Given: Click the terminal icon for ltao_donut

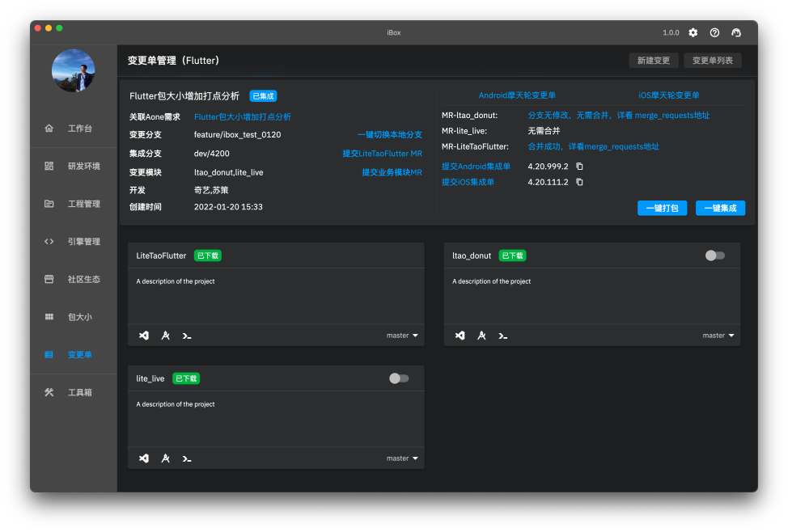Looking at the screenshot, I should [x=503, y=336].
